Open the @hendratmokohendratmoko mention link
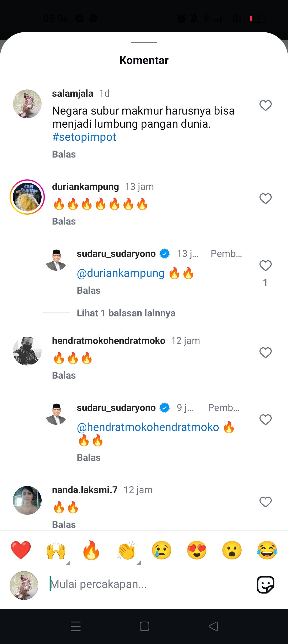Image resolution: width=288 pixels, height=644 pixels. pos(148,427)
